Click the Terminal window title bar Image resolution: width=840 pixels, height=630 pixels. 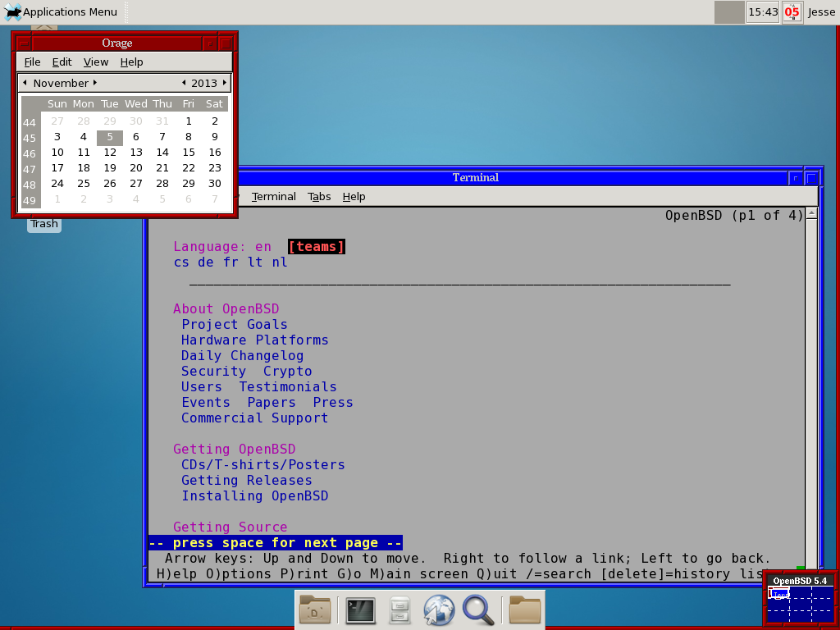pos(475,177)
